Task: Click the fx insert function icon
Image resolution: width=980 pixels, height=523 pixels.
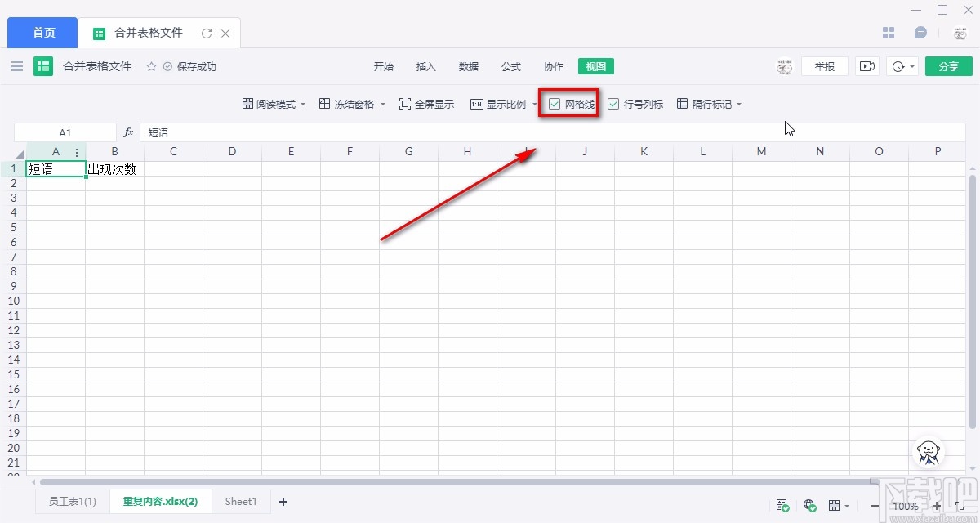Action: coord(128,132)
